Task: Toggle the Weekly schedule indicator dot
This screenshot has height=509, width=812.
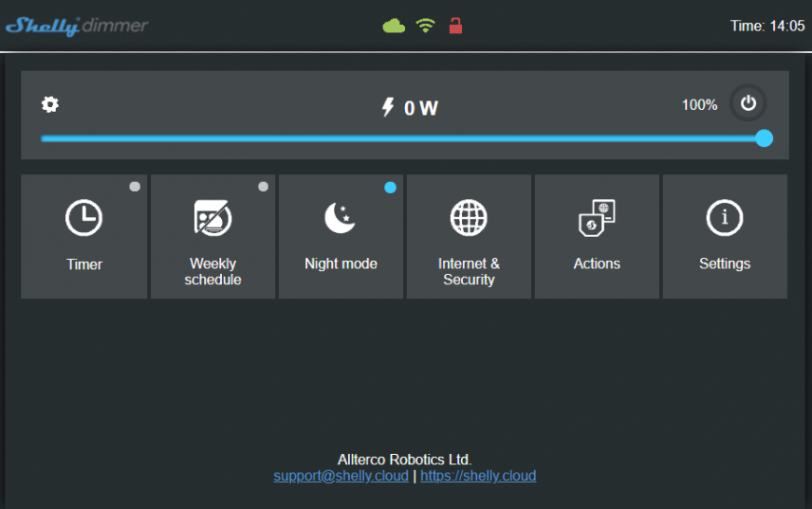Action: click(263, 187)
